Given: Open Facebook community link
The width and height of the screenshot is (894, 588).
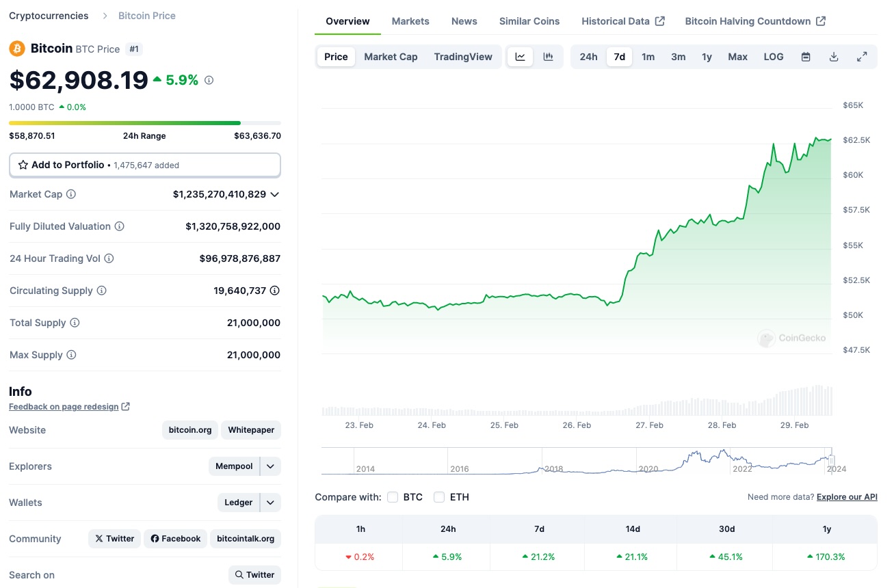Looking at the screenshot, I should point(176,539).
